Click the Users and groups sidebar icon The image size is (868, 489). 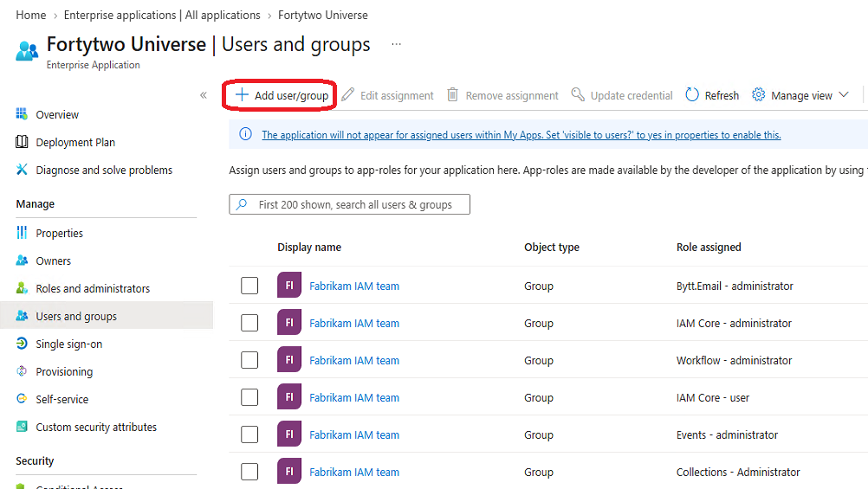[x=22, y=315]
